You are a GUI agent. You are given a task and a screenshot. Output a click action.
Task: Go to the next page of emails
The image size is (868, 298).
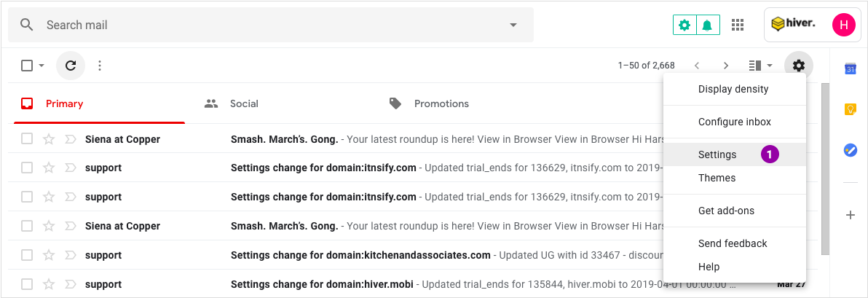pos(726,66)
